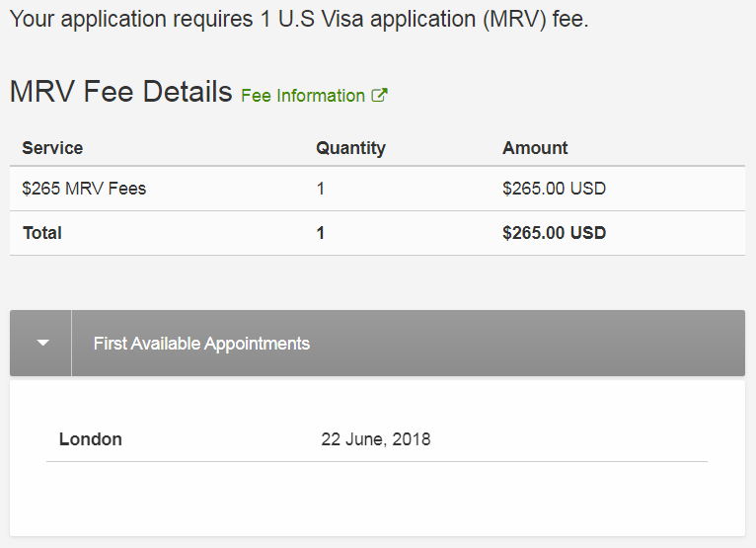Screen dimensions: 756x548
Task: Click the quantity 1 in Total row
Action: pos(320,233)
